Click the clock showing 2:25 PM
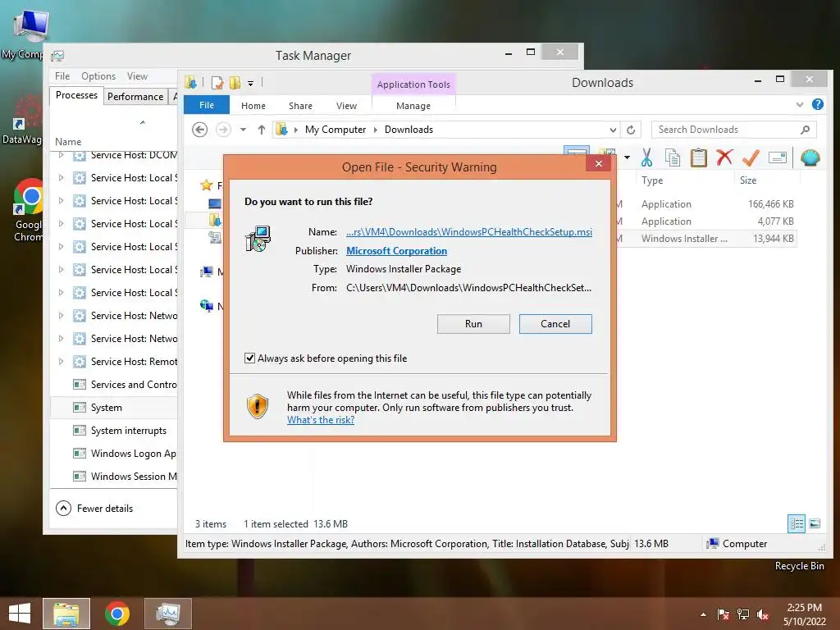Image resolution: width=840 pixels, height=630 pixels. (804, 608)
